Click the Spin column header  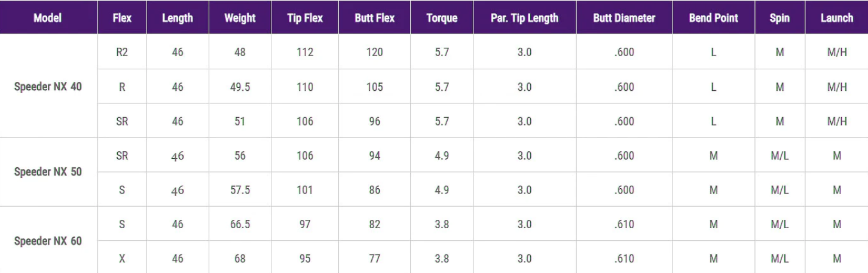pyautogui.click(x=780, y=18)
